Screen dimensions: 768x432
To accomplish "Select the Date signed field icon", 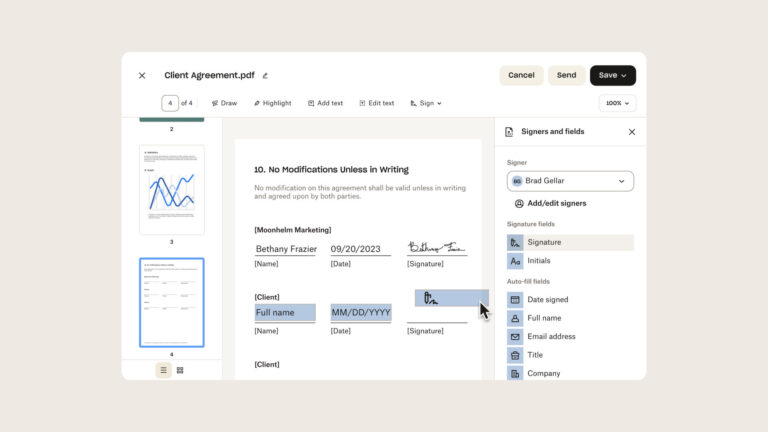I will point(515,300).
